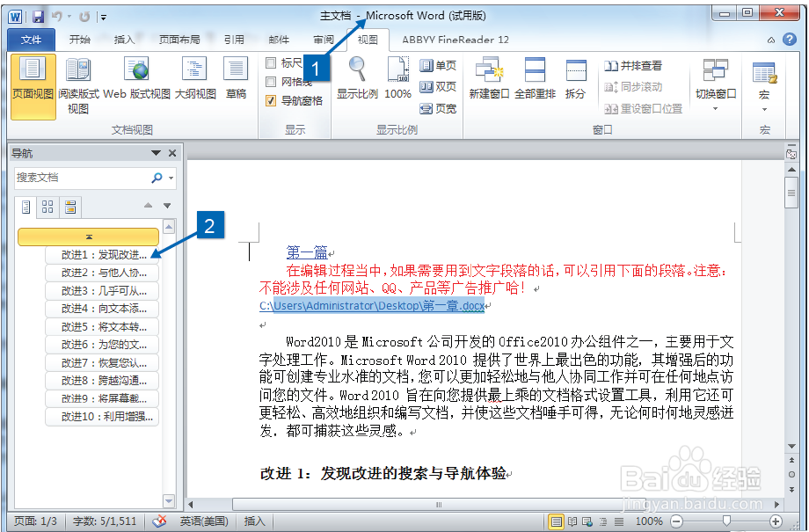Choose 单页 zoom option
This screenshot has width=809, height=532.
(438, 66)
